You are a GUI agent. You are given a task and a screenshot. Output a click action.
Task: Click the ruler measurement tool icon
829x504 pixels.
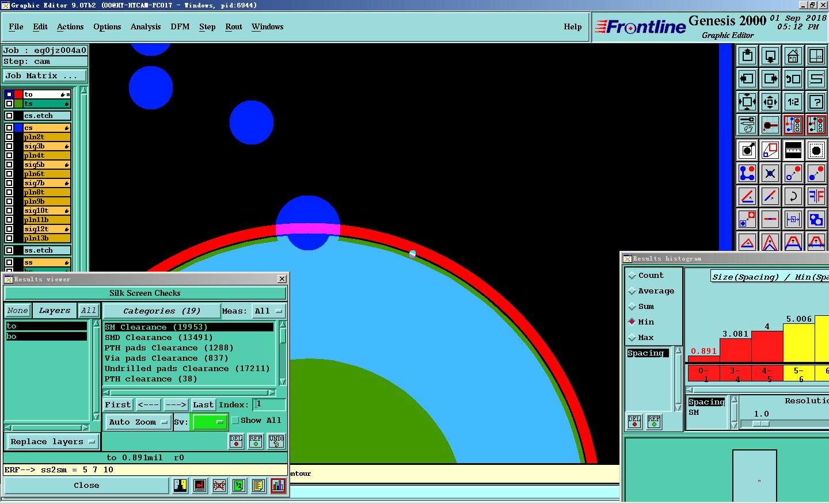pyautogui.click(x=793, y=150)
